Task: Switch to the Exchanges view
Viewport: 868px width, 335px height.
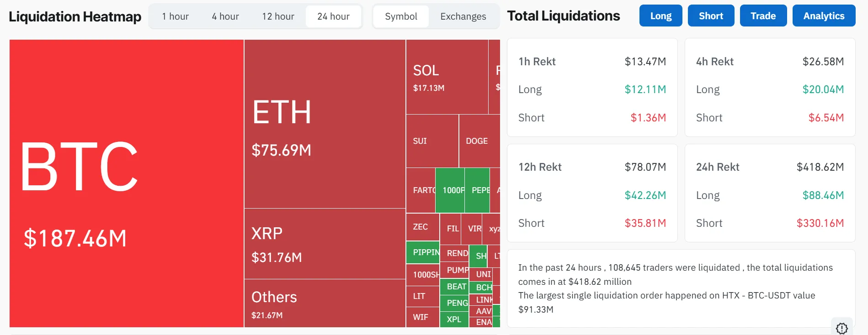Action: coord(463,16)
